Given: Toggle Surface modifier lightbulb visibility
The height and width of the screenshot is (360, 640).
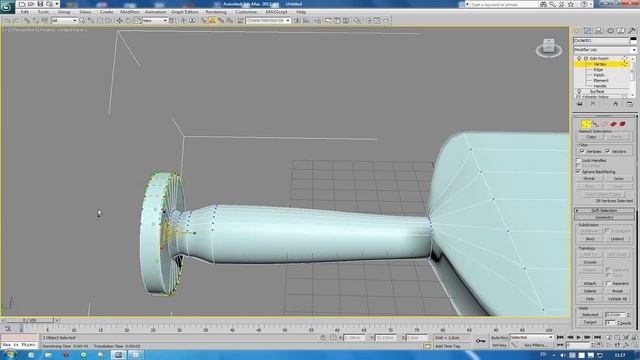Looking at the screenshot, I should [579, 91].
